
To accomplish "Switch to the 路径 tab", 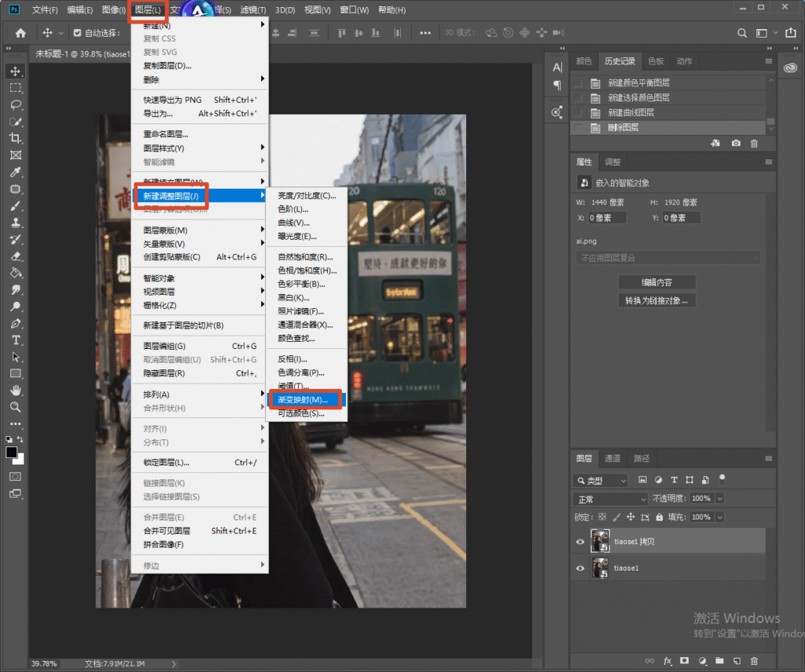I will click(641, 458).
